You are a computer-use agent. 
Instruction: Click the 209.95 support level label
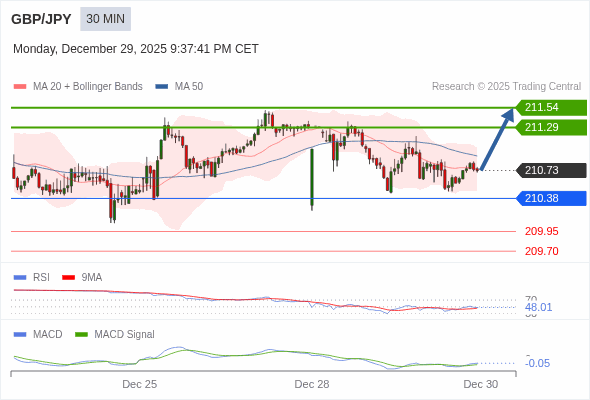click(x=541, y=231)
